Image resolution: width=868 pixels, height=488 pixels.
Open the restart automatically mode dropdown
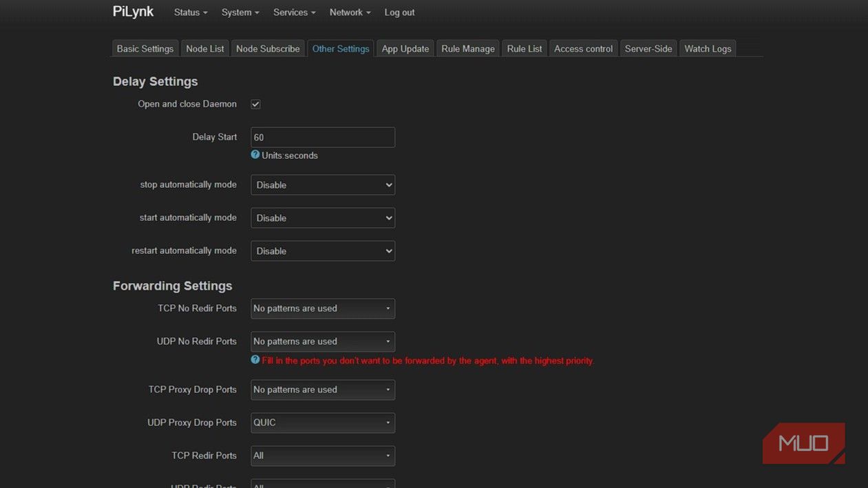323,251
